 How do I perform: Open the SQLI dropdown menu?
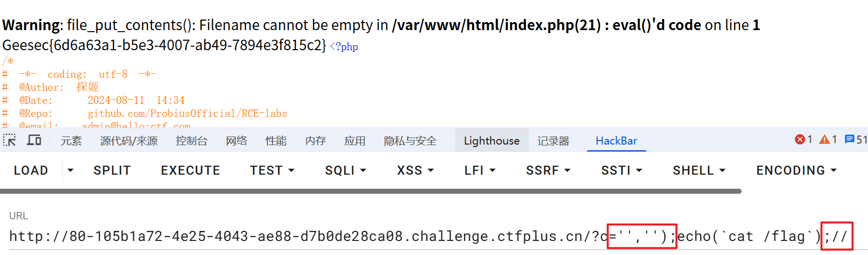[x=346, y=170]
